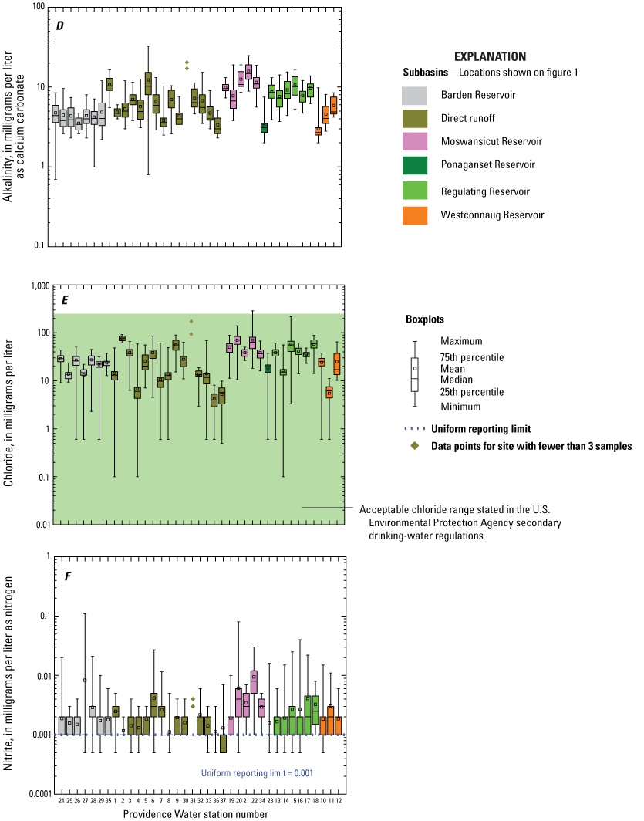Viewport: 644px width, 821px height.
Task: Click the dotted uniform reporting limit line symbol
Action: (x=415, y=428)
